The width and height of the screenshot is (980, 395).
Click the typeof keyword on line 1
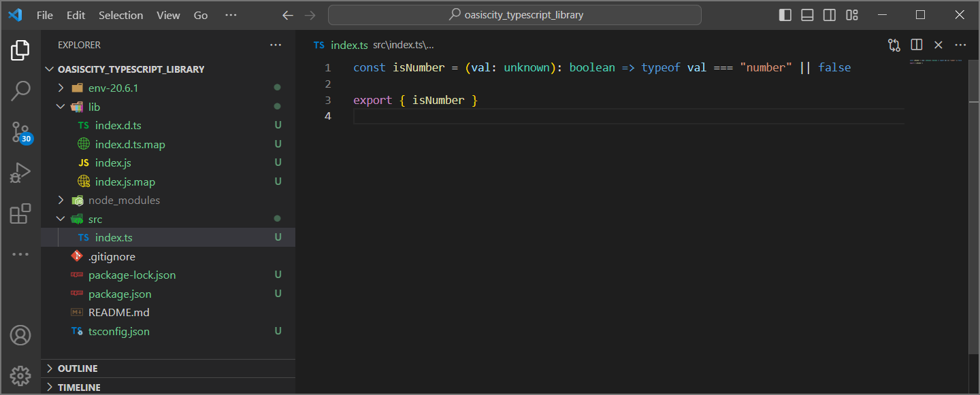[661, 68]
